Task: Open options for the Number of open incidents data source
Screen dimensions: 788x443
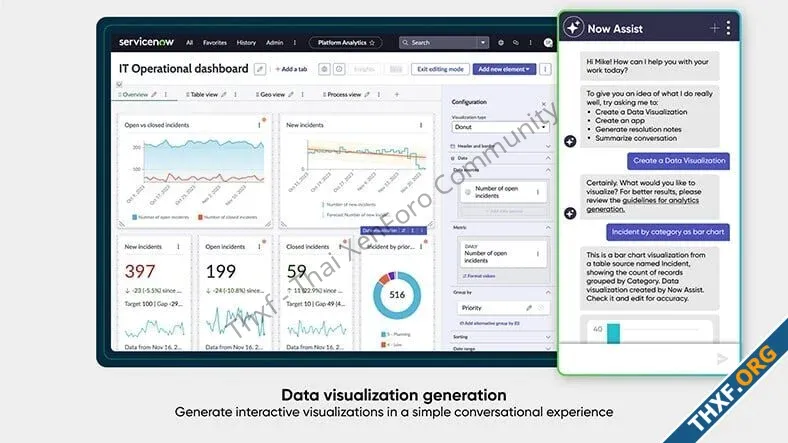Action: tap(538, 192)
